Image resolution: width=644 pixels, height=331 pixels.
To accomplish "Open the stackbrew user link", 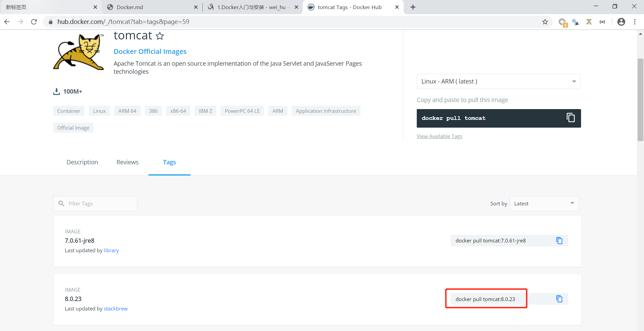I will tap(115, 308).
